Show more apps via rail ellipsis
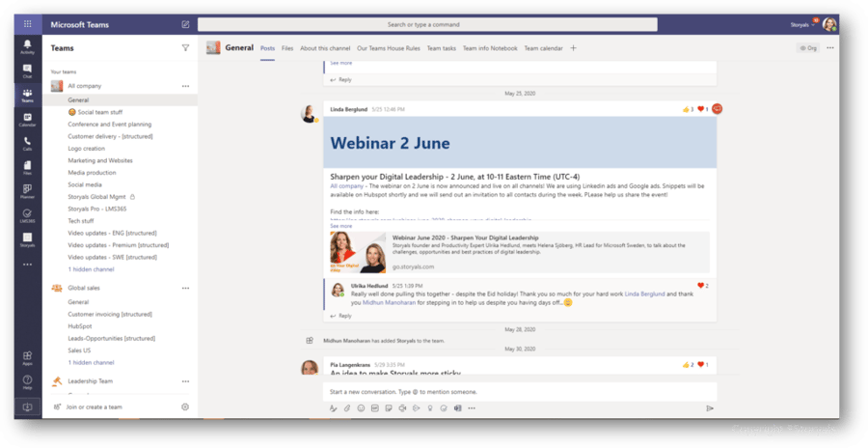The height and width of the screenshot is (448, 868). coord(27,265)
